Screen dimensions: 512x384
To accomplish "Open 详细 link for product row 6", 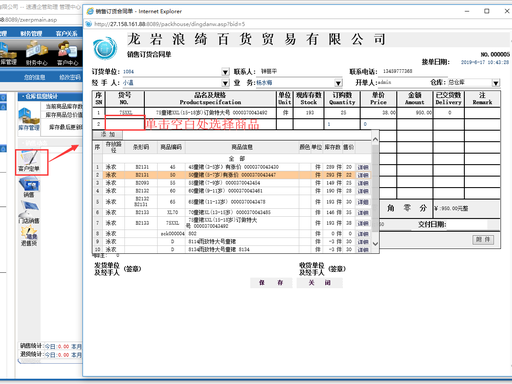I will coord(363,213).
